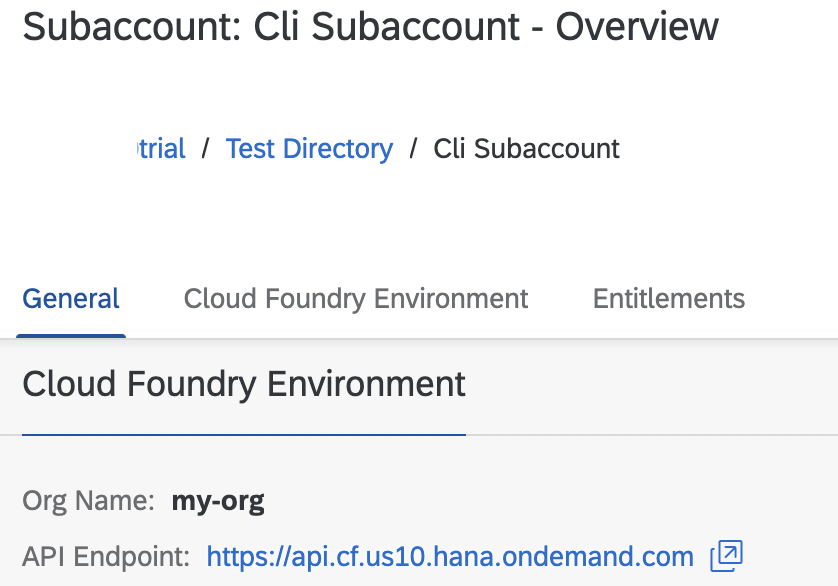Click the Org Name field label
Image resolution: width=838 pixels, height=586 pixels.
click(x=88, y=501)
